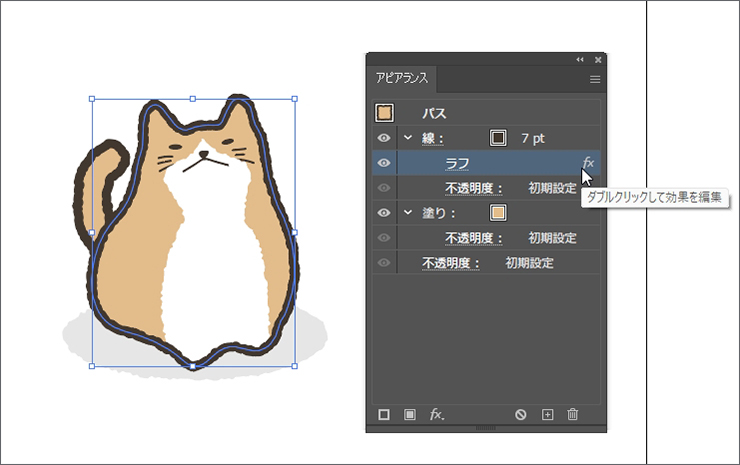
Task: Open Add New Effect fx menu at panel bottom
Action: [436, 414]
